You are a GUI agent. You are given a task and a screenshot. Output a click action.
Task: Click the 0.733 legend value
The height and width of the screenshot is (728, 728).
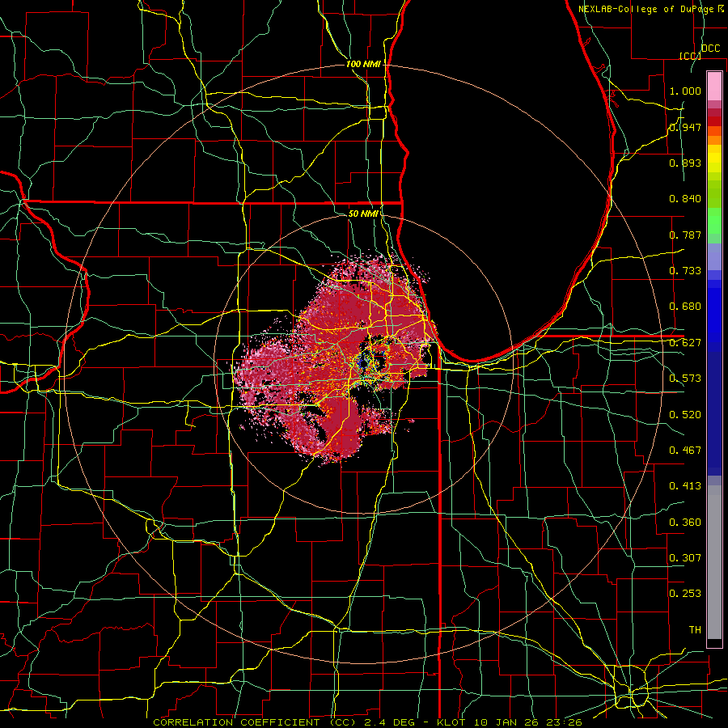click(x=685, y=271)
